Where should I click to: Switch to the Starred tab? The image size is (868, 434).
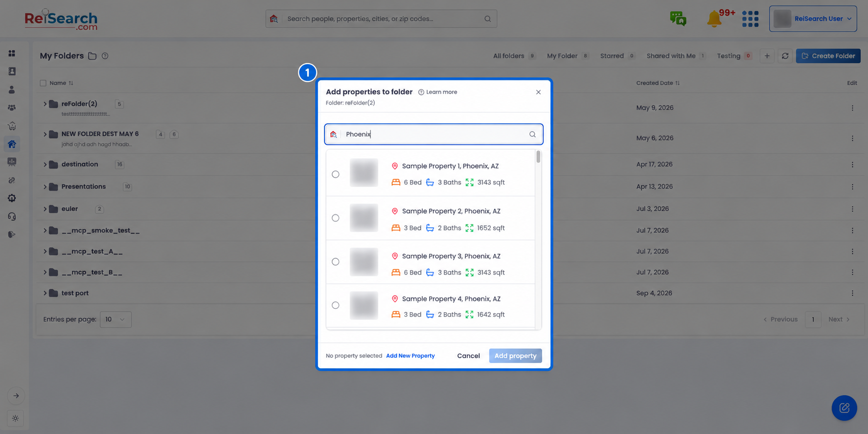click(x=617, y=56)
